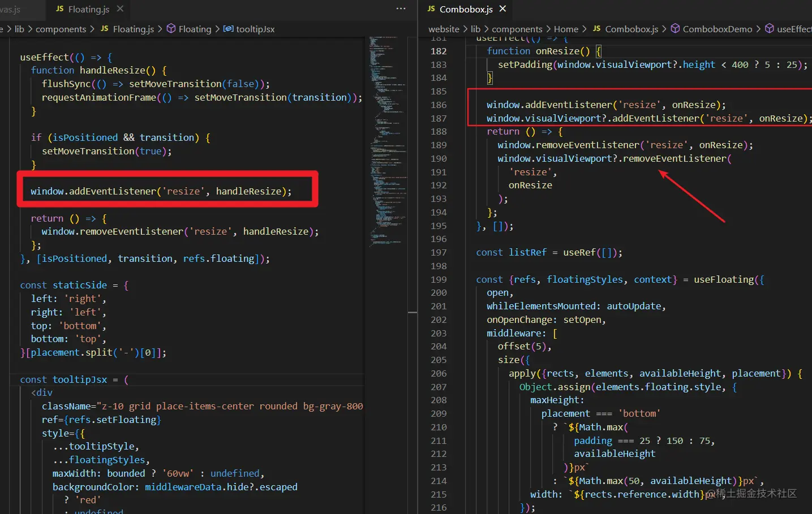This screenshot has height=514, width=812.
Task: Open the website breadcrumb in the Combobox.js pane
Action: [444, 29]
